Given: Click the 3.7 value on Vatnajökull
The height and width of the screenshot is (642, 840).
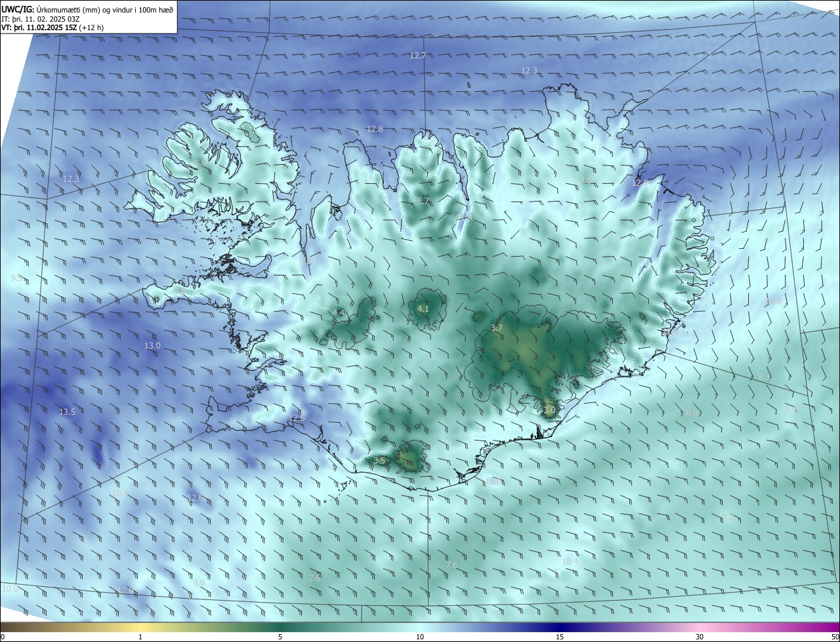Looking at the screenshot, I should click(497, 328).
